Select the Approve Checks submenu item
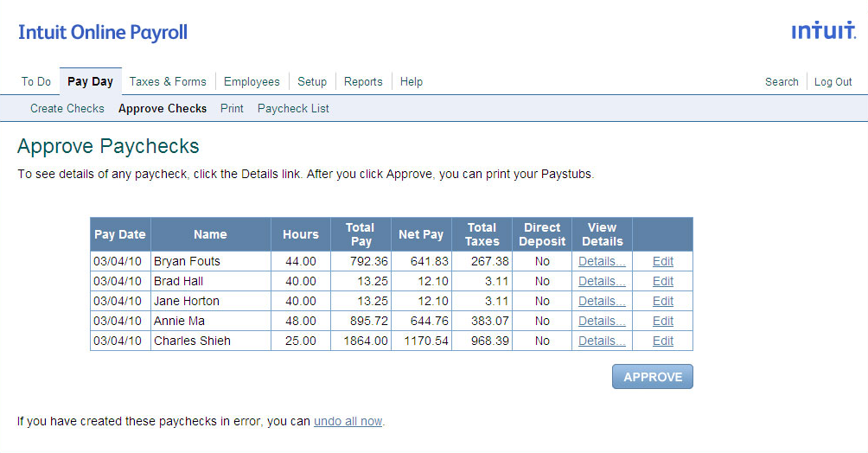The image size is (868, 453). tap(163, 109)
